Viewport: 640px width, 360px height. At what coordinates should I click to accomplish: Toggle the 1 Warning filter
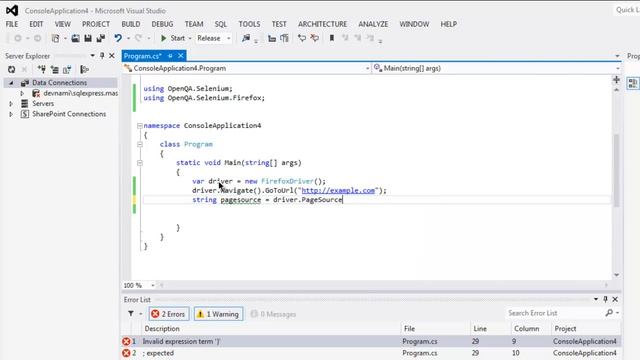[218, 314]
